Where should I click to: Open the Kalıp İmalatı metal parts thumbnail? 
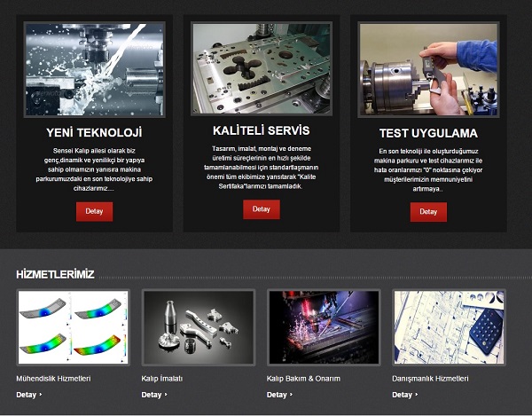click(199, 327)
